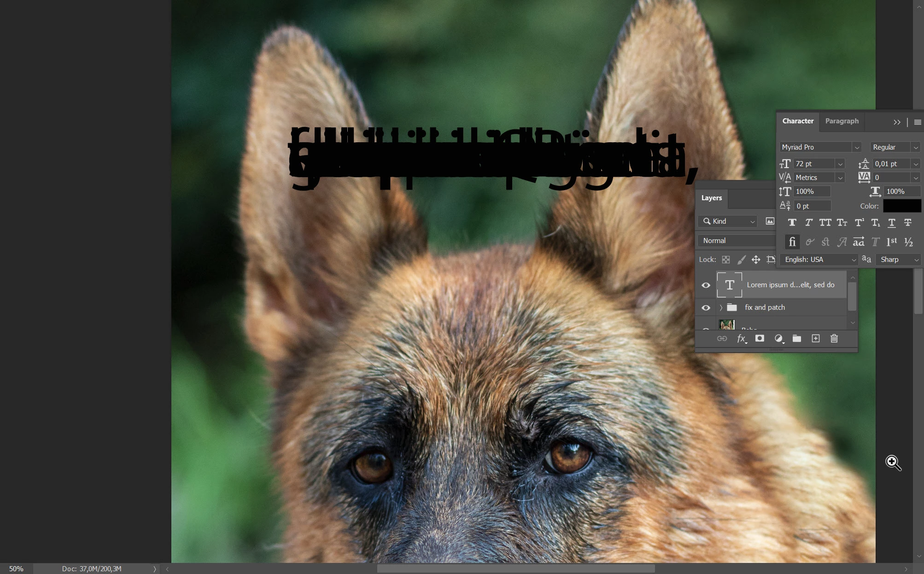
Task: Apply Strikethrough text style
Action: [x=908, y=223]
